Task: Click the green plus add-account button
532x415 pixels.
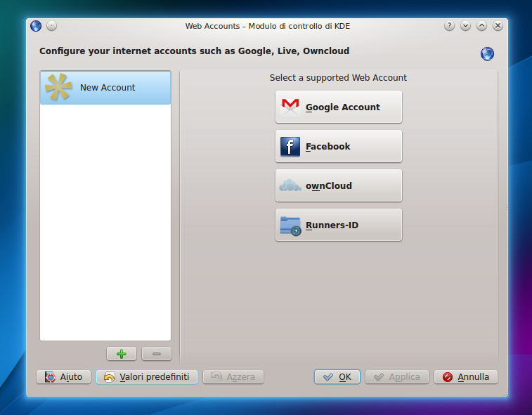Action: 122,354
